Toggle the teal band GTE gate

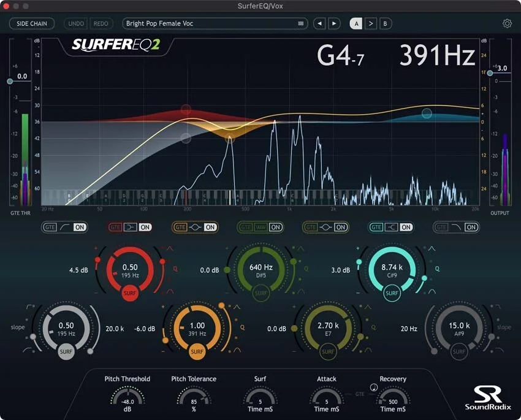coord(376,227)
